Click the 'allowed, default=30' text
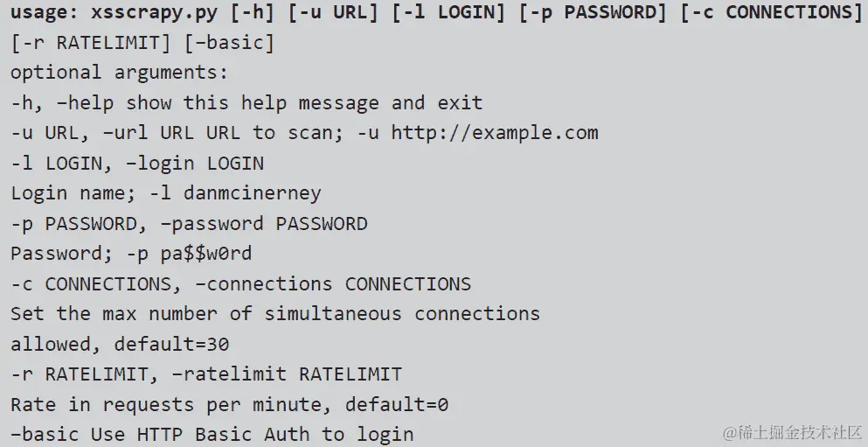The width and height of the screenshot is (868, 447). pos(120,345)
